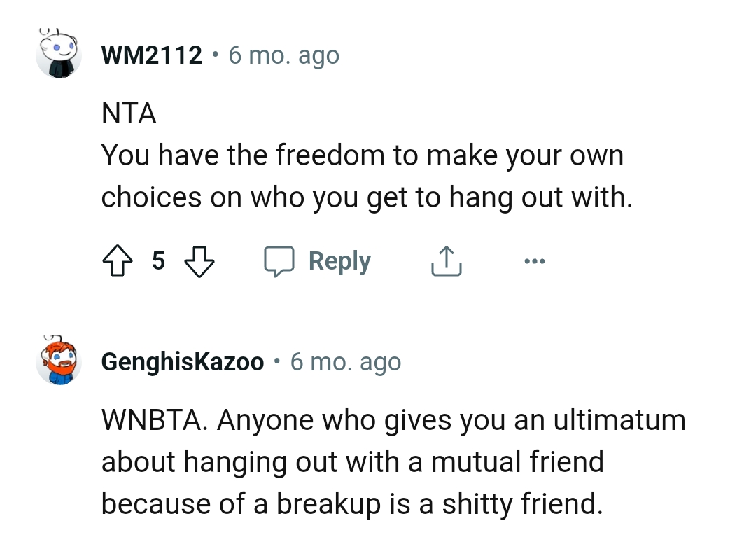The height and width of the screenshot is (549, 756).
Task: Click the 6 mo. ago timestamp on WM2112's comment
Action: tap(283, 55)
